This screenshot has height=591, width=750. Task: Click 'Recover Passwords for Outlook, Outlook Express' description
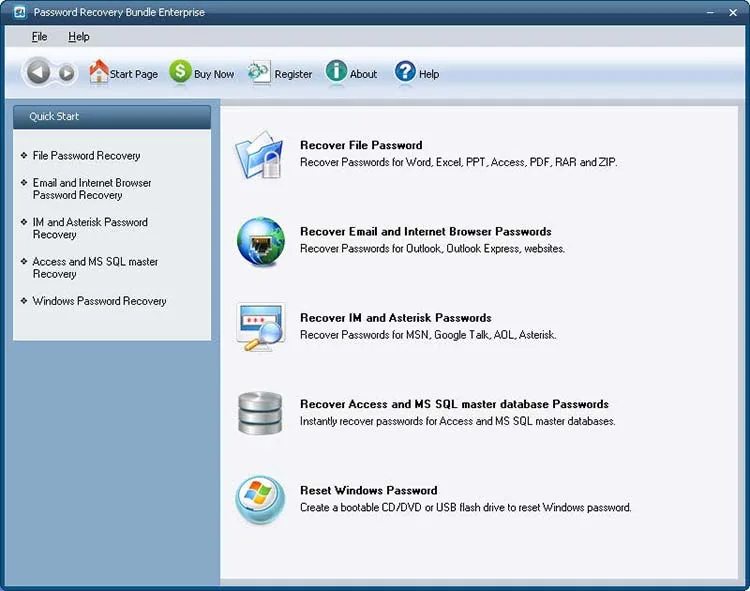tap(432, 249)
